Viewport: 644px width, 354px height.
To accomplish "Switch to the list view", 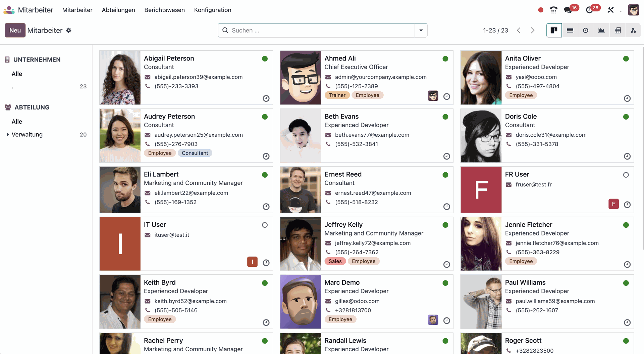I will (x=570, y=30).
